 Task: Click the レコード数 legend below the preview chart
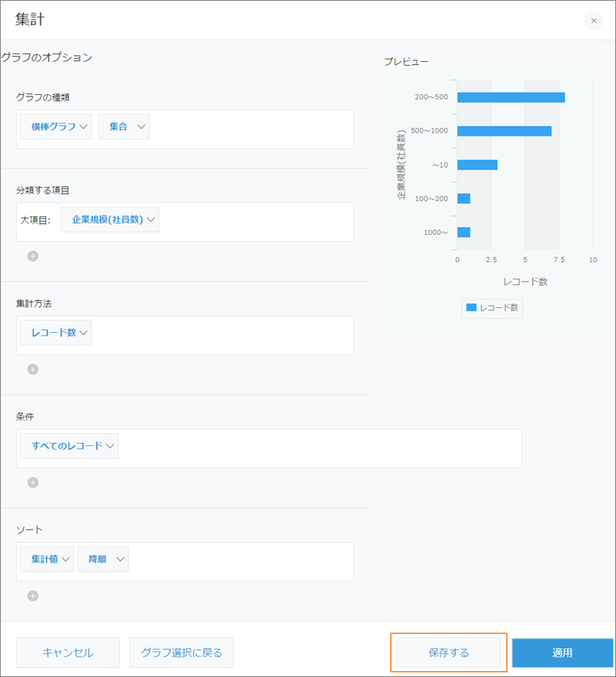(491, 308)
